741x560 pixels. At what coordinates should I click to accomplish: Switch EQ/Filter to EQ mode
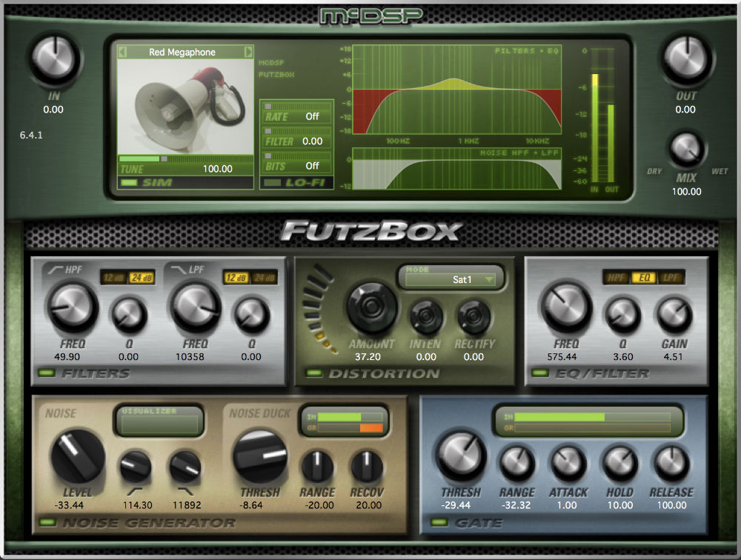click(x=644, y=277)
